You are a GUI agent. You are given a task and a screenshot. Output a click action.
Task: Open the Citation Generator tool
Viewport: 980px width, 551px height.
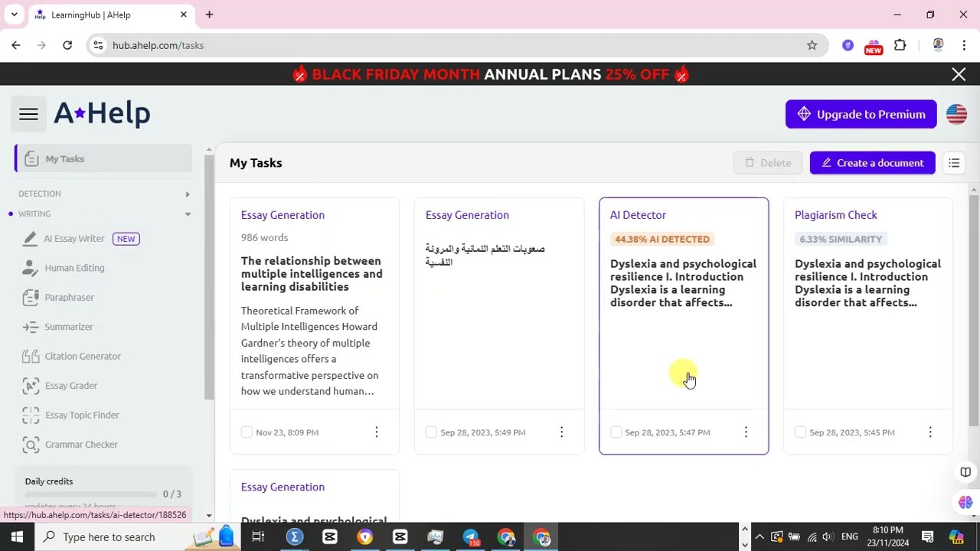tap(83, 356)
